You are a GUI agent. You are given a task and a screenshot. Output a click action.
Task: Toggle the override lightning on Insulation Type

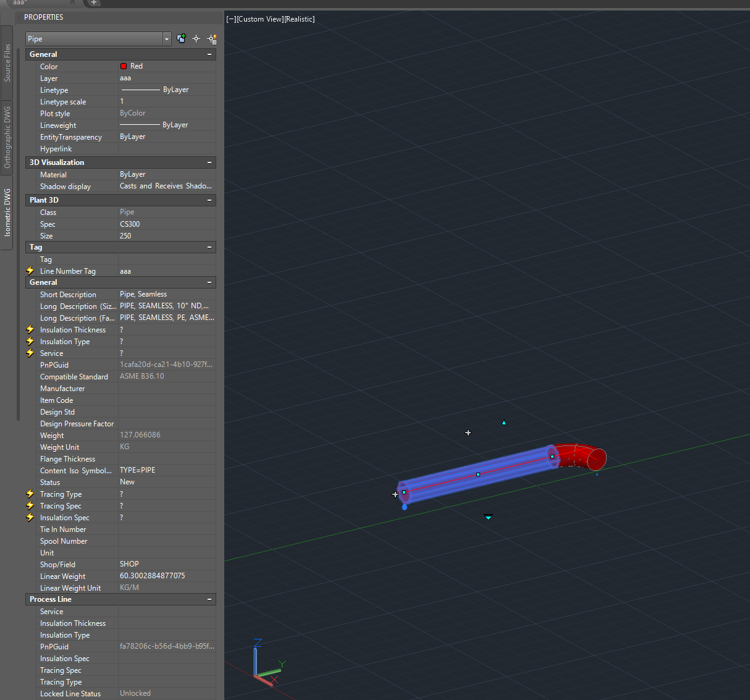click(x=30, y=341)
